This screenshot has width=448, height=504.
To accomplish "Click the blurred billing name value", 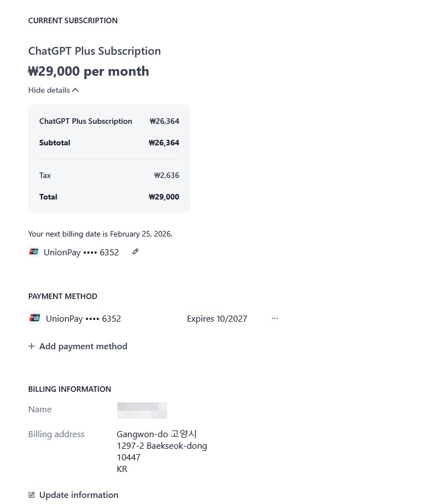I will pyautogui.click(x=142, y=410).
